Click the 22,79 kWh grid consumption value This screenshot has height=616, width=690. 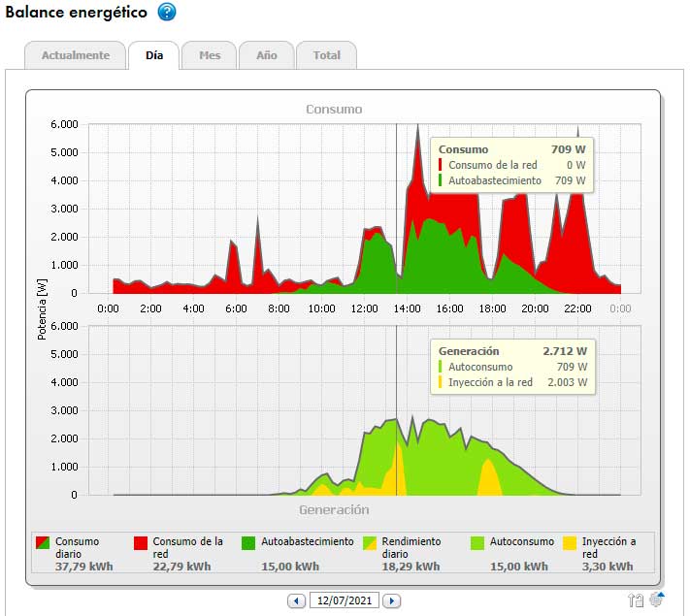click(181, 567)
